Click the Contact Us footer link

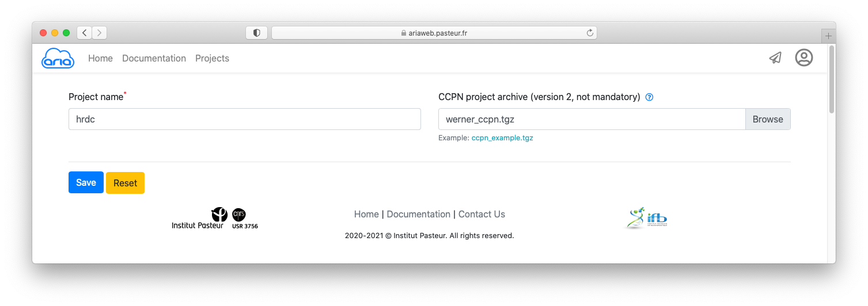(482, 214)
